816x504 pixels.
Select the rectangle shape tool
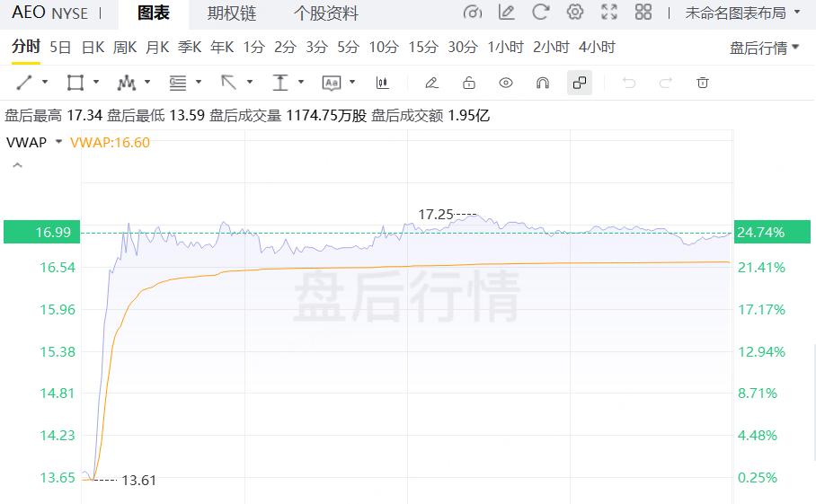pos(75,82)
